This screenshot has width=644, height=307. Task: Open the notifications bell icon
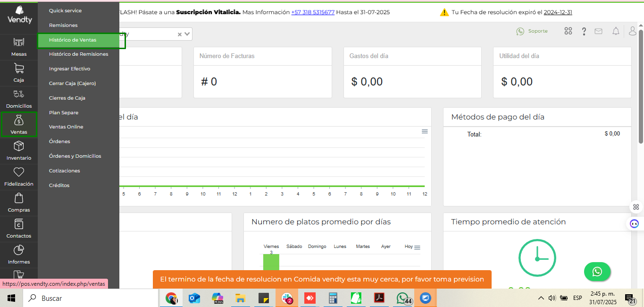pos(616,31)
